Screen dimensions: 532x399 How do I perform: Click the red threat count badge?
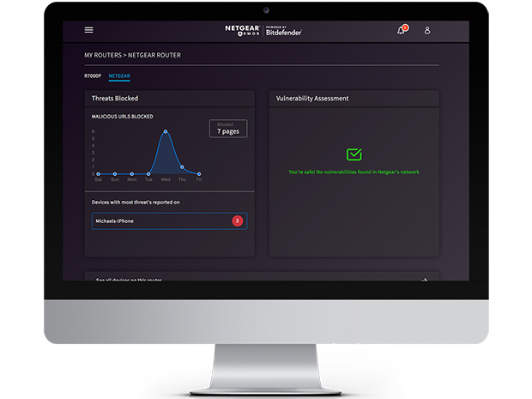click(x=238, y=221)
